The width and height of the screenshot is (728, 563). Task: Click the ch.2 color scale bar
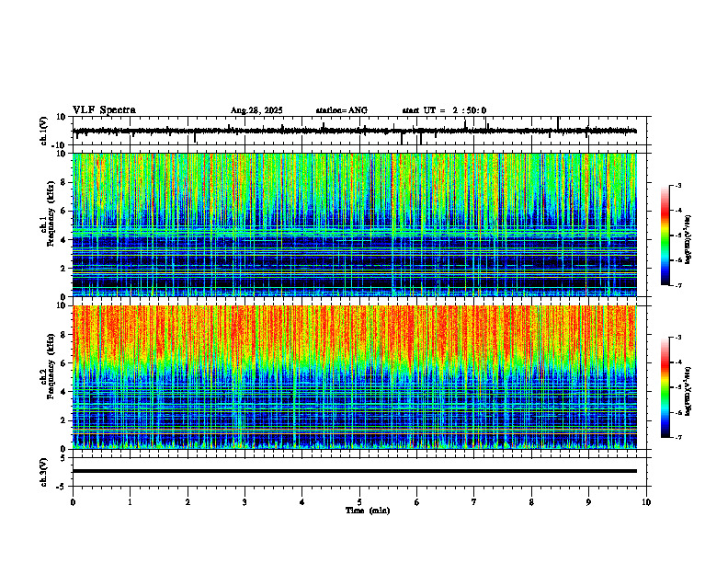click(665, 387)
